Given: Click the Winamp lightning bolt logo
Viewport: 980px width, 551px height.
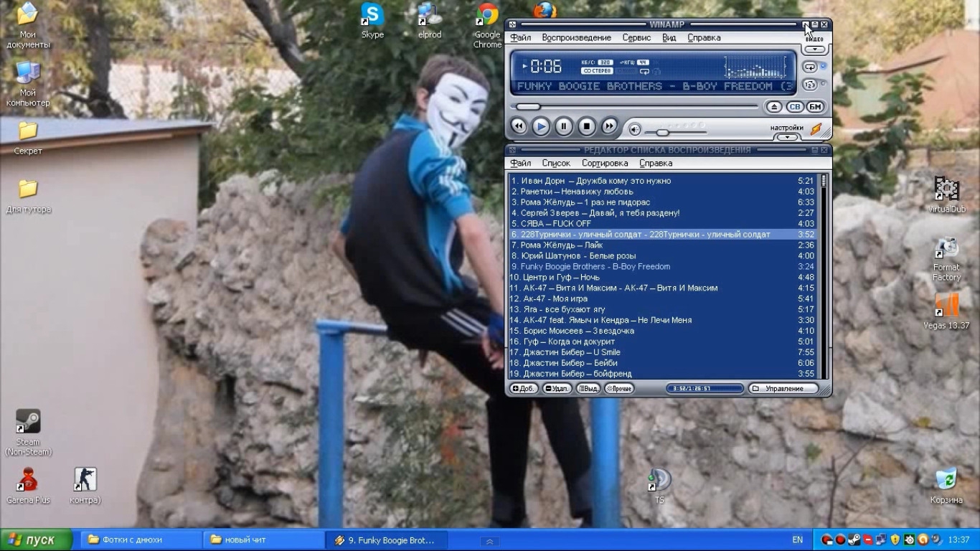Looking at the screenshot, I should [x=816, y=129].
